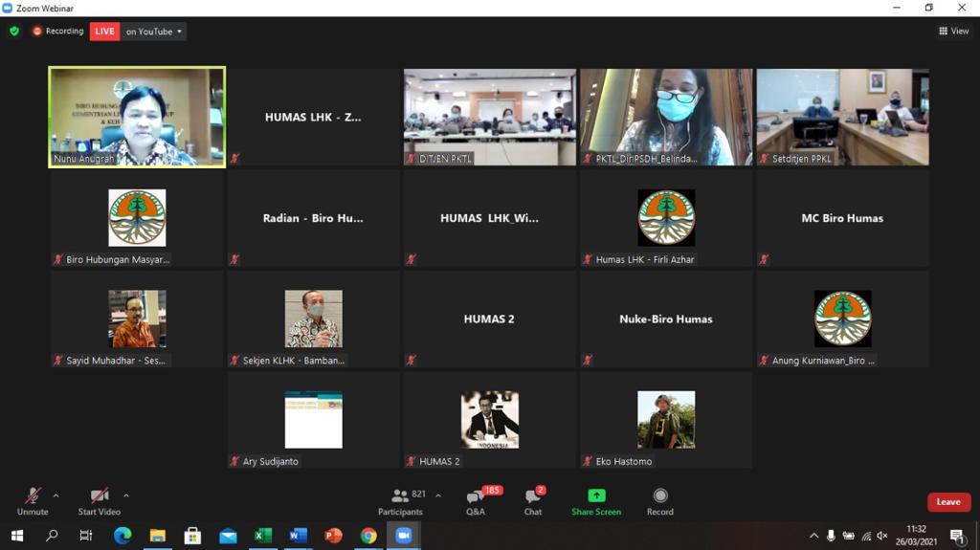Open the on YouTube live dropdown
This screenshot has height=550, width=980.
point(154,32)
